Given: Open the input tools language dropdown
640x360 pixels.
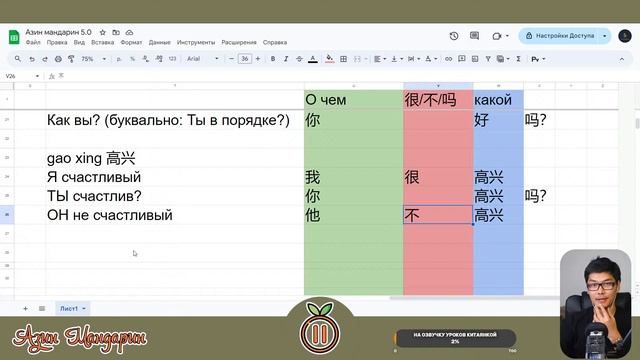Looking at the screenshot, I should 538,59.
